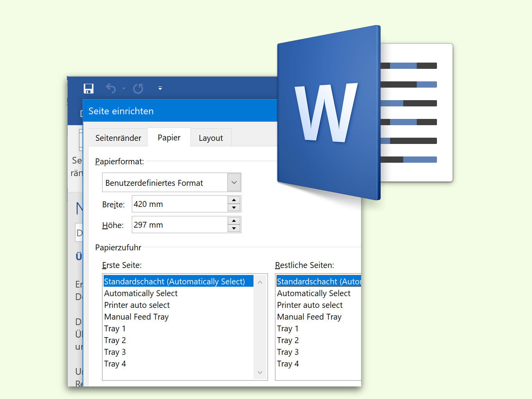Viewport: 532px width, 399px height.
Task: Select Tray 1 in Restliche Seiten list
Action: 318,328
